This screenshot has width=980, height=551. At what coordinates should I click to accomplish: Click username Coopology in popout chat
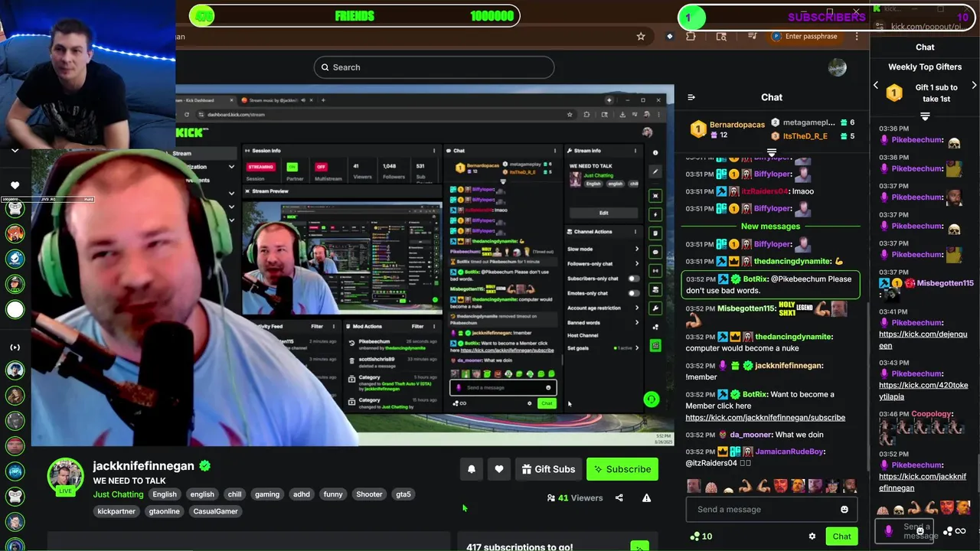931,414
